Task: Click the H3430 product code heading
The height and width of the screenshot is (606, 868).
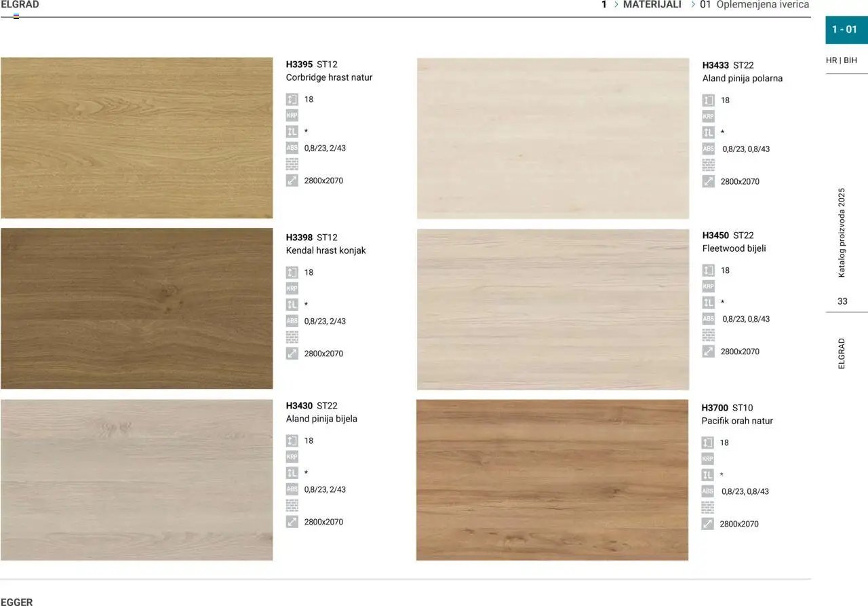Action: 299,406
